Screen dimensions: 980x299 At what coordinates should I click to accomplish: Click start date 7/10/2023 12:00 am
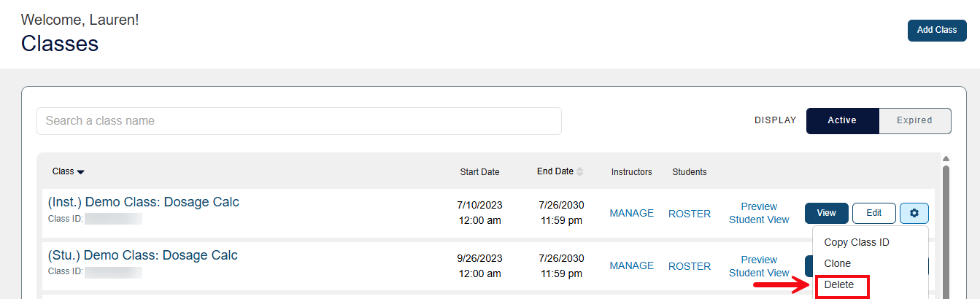[479, 212]
